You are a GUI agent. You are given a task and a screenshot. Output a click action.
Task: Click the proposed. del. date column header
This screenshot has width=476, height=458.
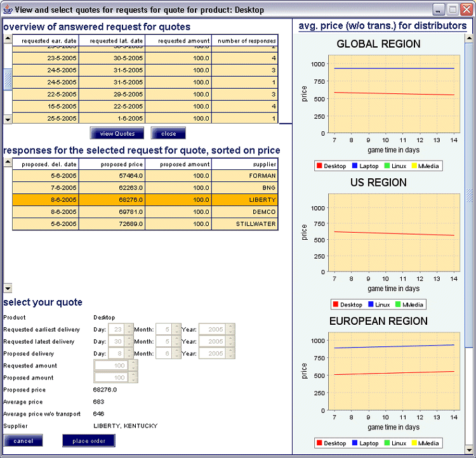coord(46,164)
